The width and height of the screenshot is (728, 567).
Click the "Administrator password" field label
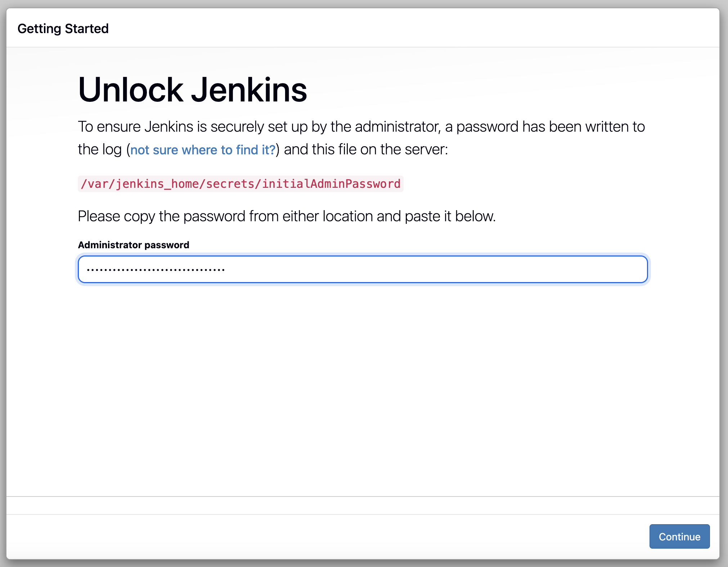133,245
